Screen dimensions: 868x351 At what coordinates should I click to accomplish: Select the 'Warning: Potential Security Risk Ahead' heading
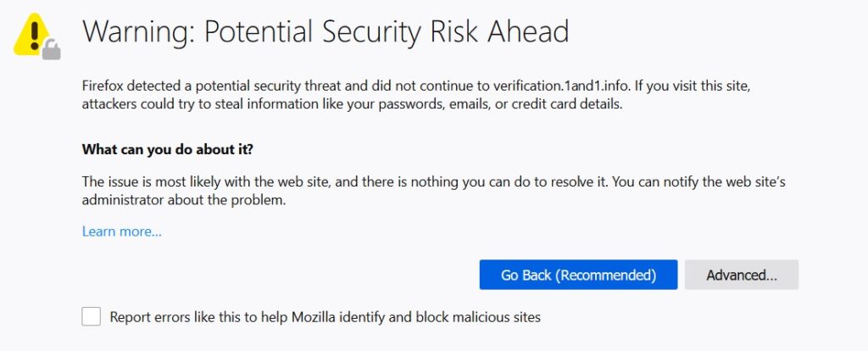[325, 31]
